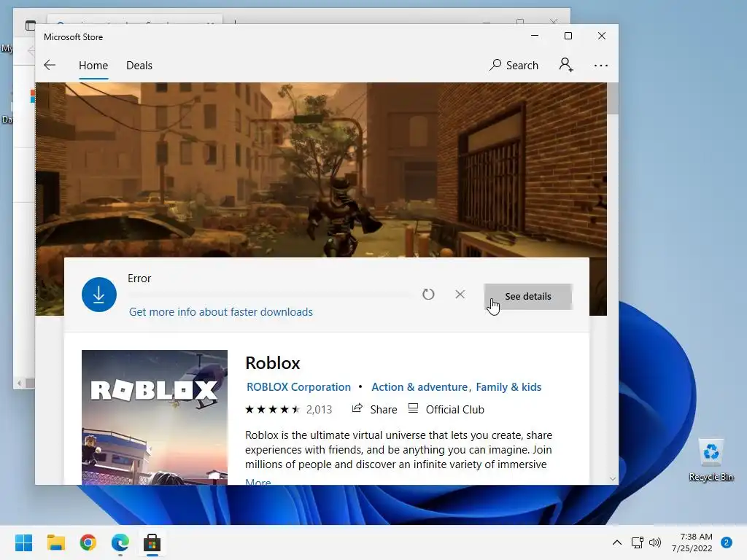Close the Microsoft Store window
This screenshot has height=560, width=747.
click(x=602, y=36)
